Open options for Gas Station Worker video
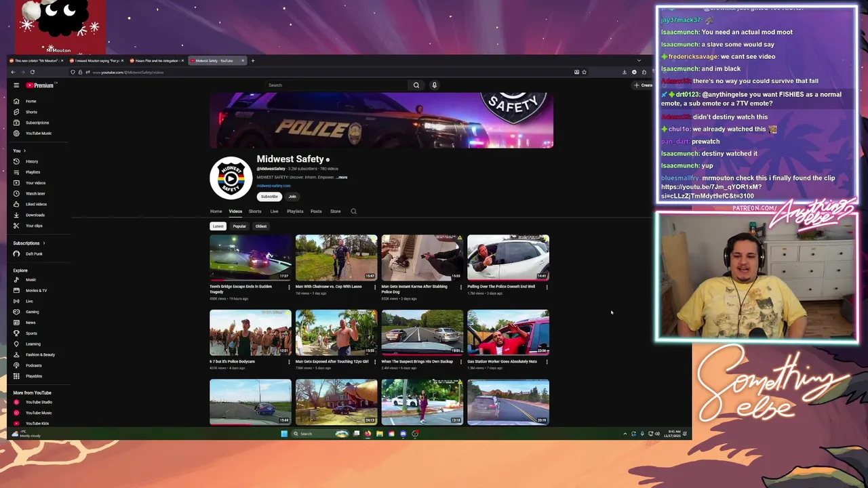This screenshot has height=488, width=868. point(547,362)
